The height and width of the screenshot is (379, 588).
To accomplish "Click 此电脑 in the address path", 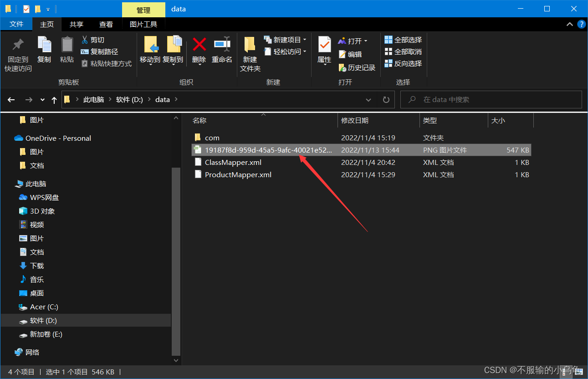I will pos(94,99).
